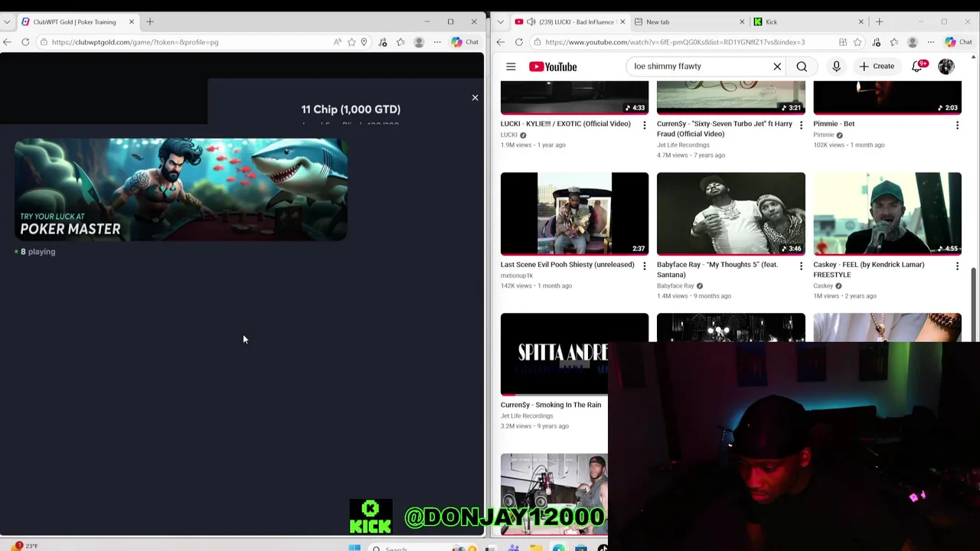Open the split screen icon in YouTube address bar
980x551 pixels.
point(843,42)
